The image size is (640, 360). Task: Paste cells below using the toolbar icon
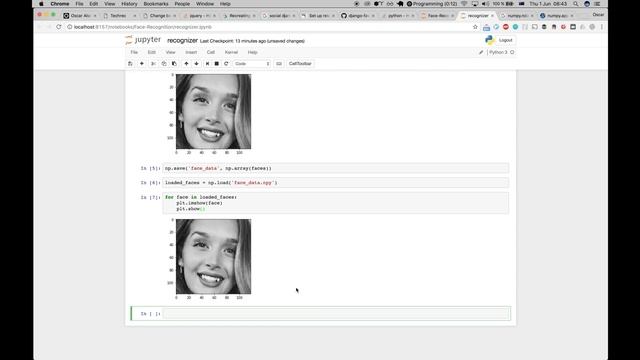[x=174, y=64]
